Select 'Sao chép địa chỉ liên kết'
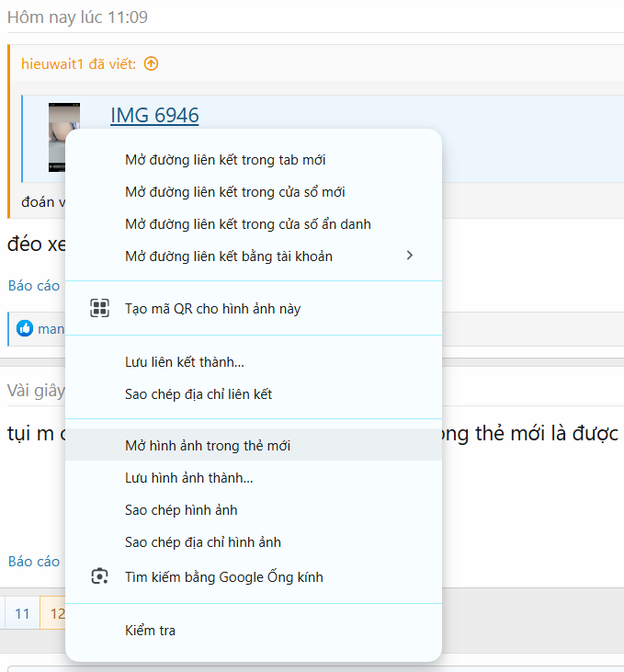This screenshot has width=624, height=672. coord(198,394)
